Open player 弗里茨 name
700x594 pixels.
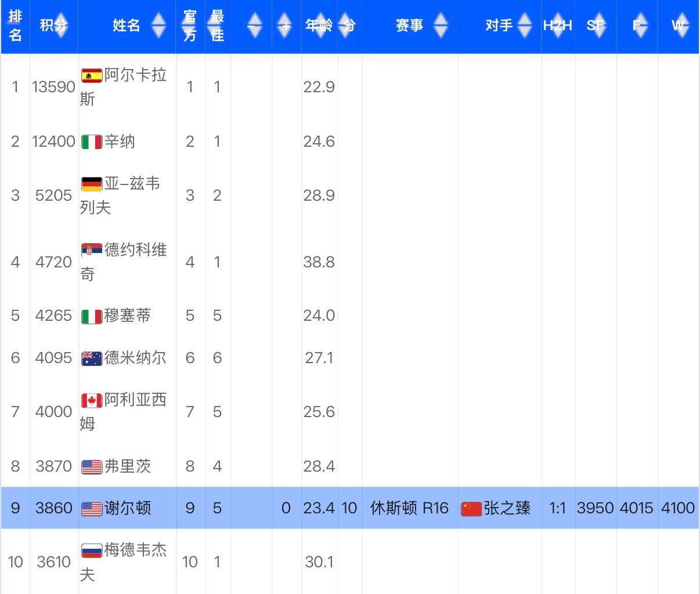pyautogui.click(x=128, y=466)
